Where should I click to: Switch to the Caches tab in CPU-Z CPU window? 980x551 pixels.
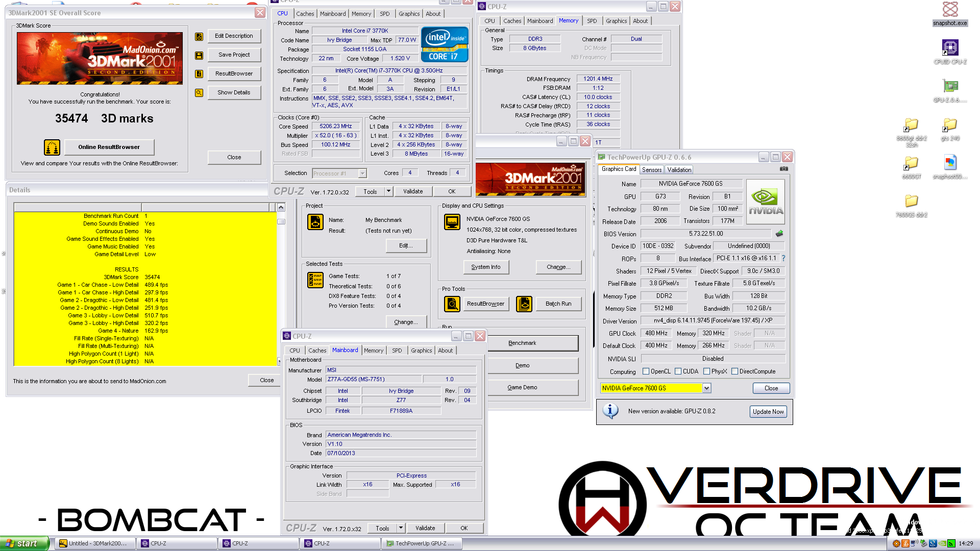[x=305, y=14]
